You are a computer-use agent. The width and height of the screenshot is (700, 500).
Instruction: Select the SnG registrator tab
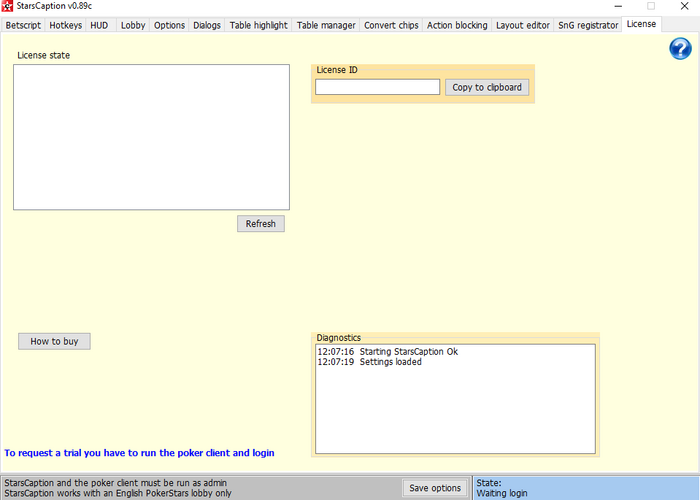pos(588,25)
